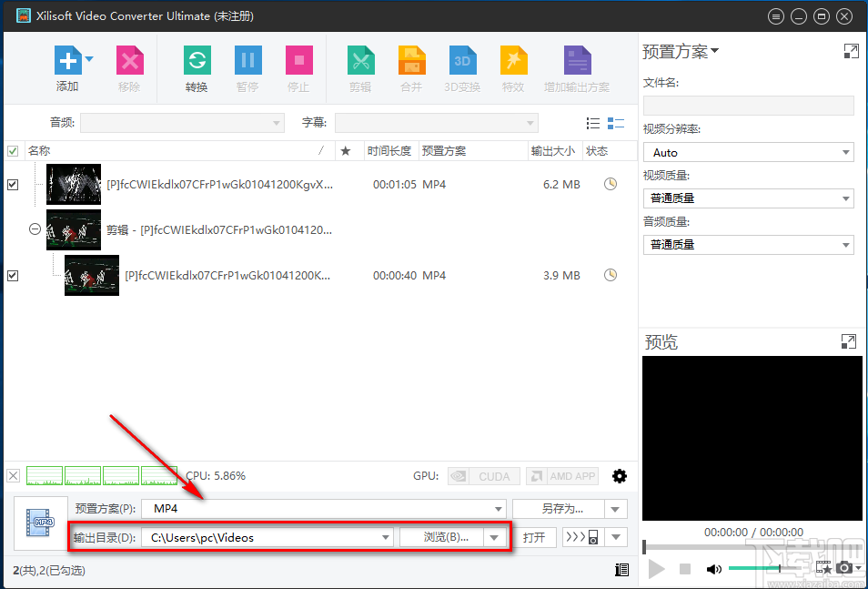The height and width of the screenshot is (589, 868).
Task: Click the transfer-to-device icon button
Action: (583, 537)
